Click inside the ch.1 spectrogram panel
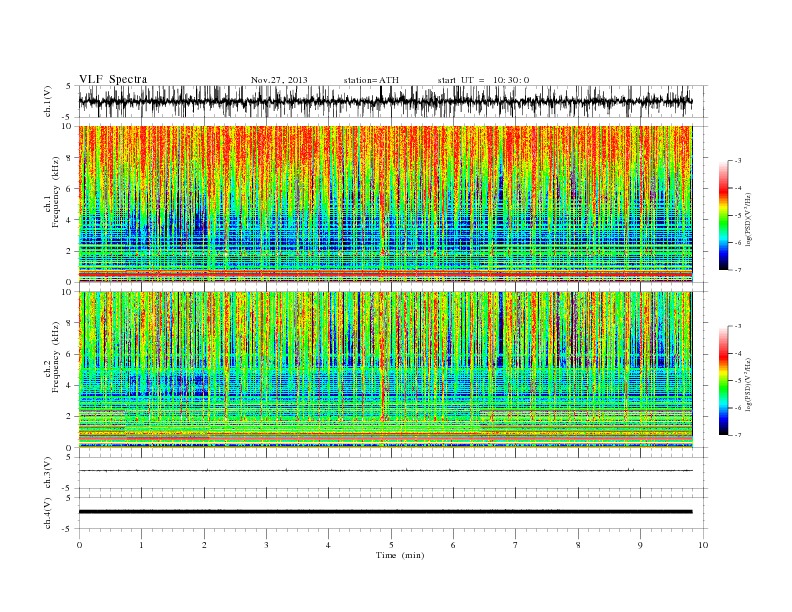 tap(385, 204)
